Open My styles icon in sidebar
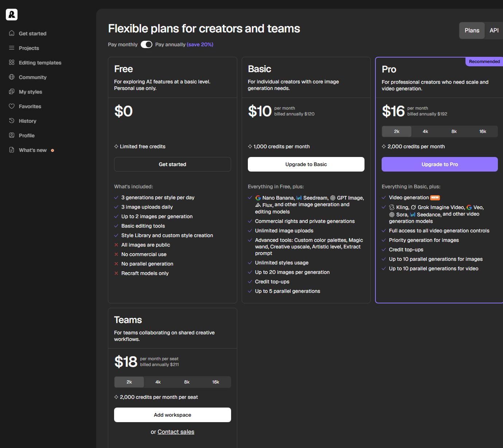The width and height of the screenshot is (503, 448). 12,91
